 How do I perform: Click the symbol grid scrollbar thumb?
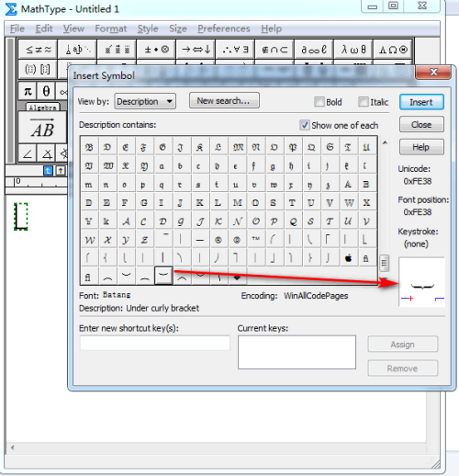(385, 263)
